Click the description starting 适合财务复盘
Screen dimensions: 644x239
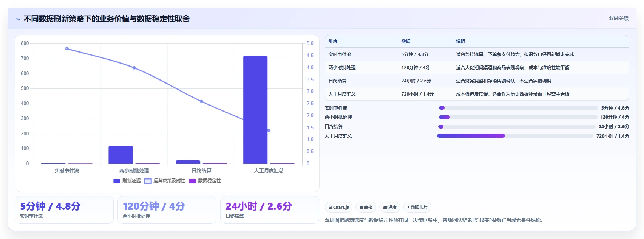coord(503,81)
